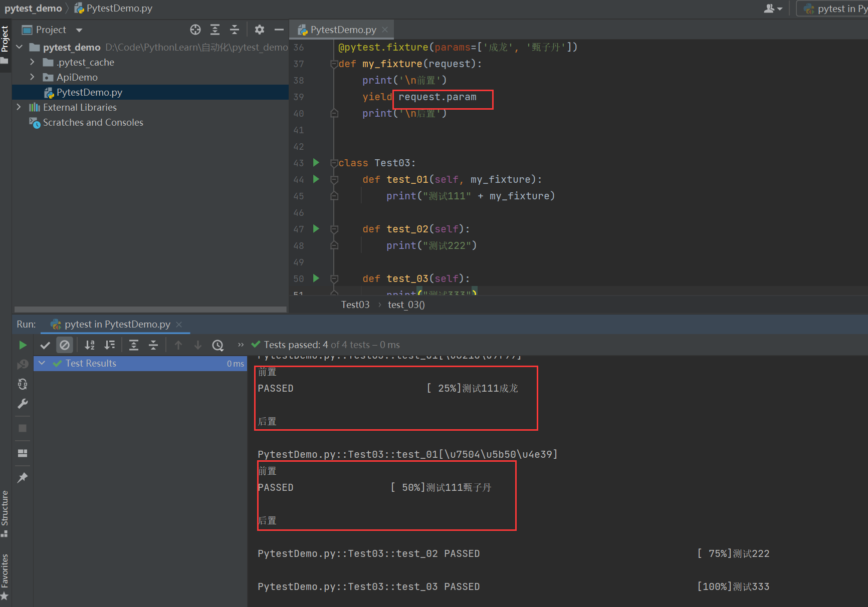Expand the ApiDemo folder

(32, 77)
